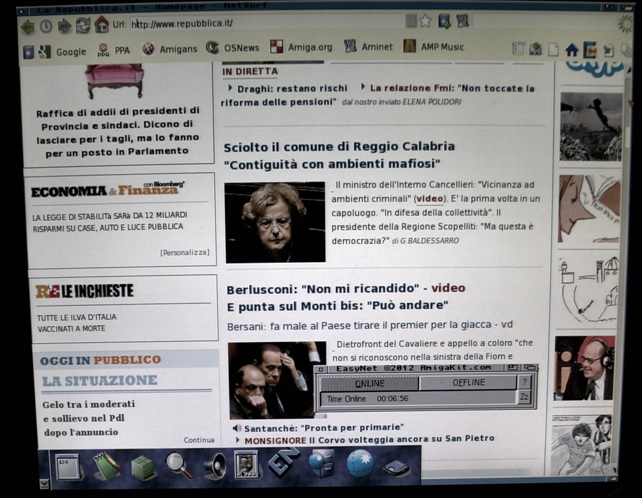Screen dimensions: 642x498
Task: Open the Aminet bookmark
Action: [368, 46]
